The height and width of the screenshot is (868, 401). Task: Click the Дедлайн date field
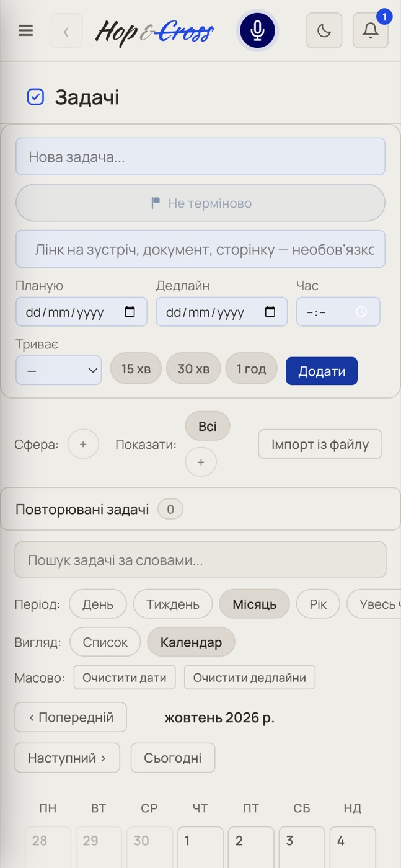(221, 312)
